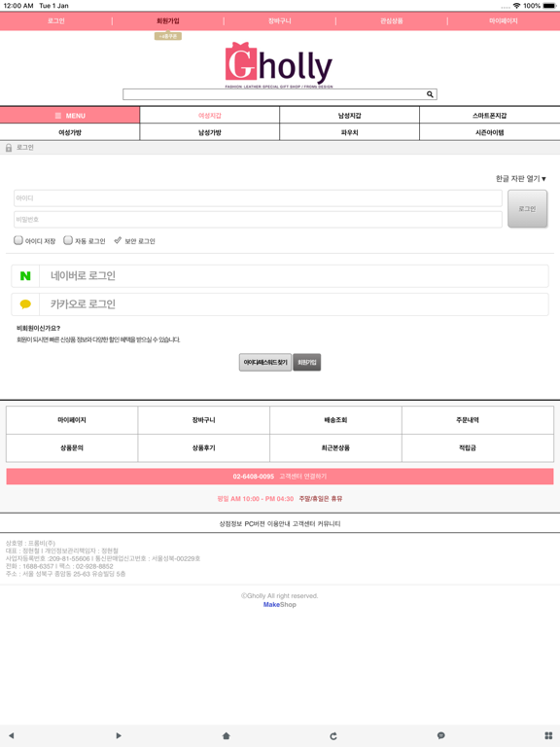Open the MENU hamburger button
The height and width of the screenshot is (747, 560).
(70, 116)
